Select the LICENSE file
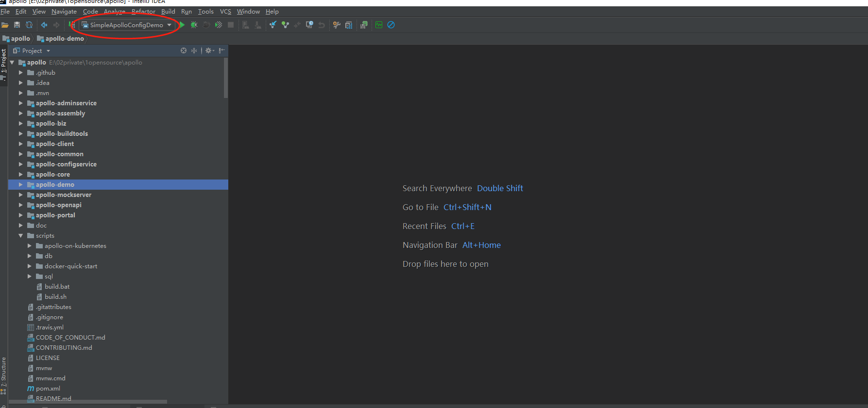Viewport: 868px width, 408px height. tap(43, 358)
